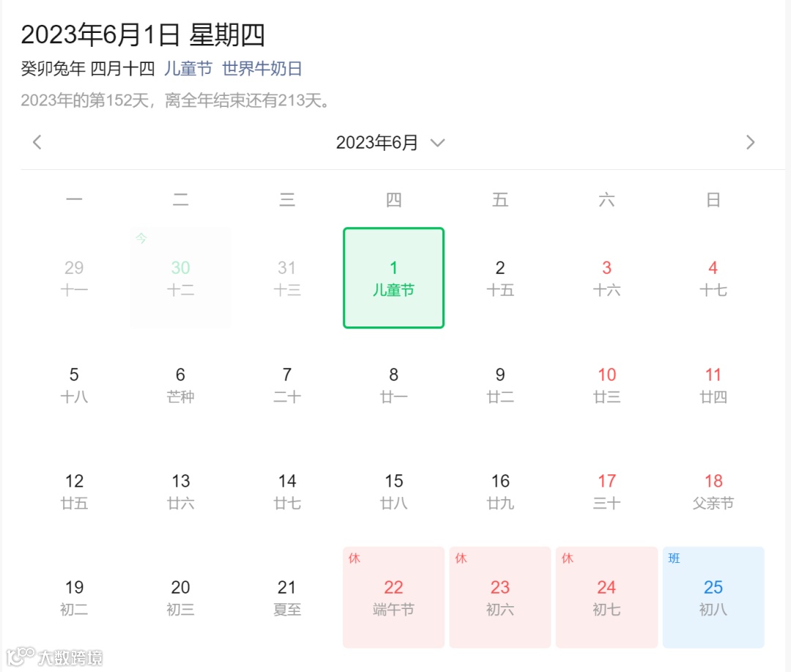Select June 23 rest day cell

(x=500, y=597)
